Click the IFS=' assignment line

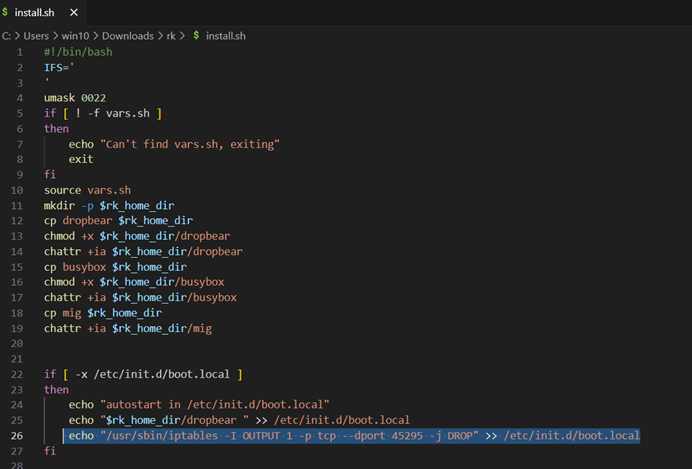(59, 68)
